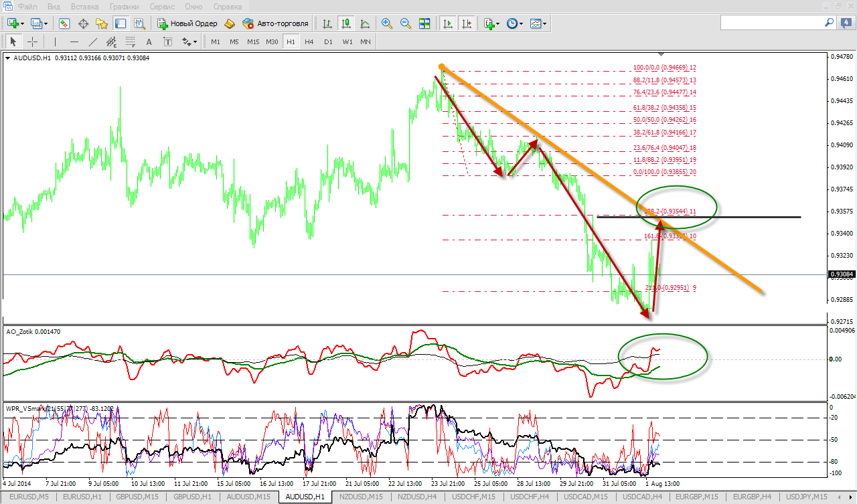Toggle chart auto scroll
The height and width of the screenshot is (504, 857).
[448, 23]
